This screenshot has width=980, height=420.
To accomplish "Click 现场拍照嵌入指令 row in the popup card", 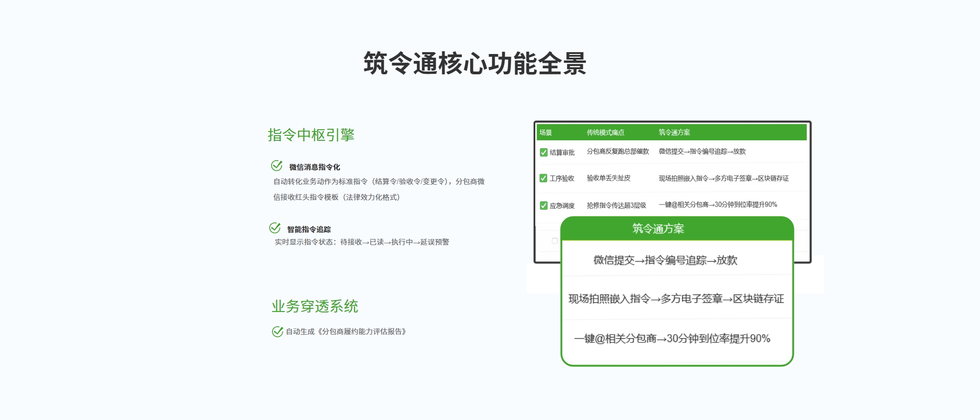I will [676, 299].
